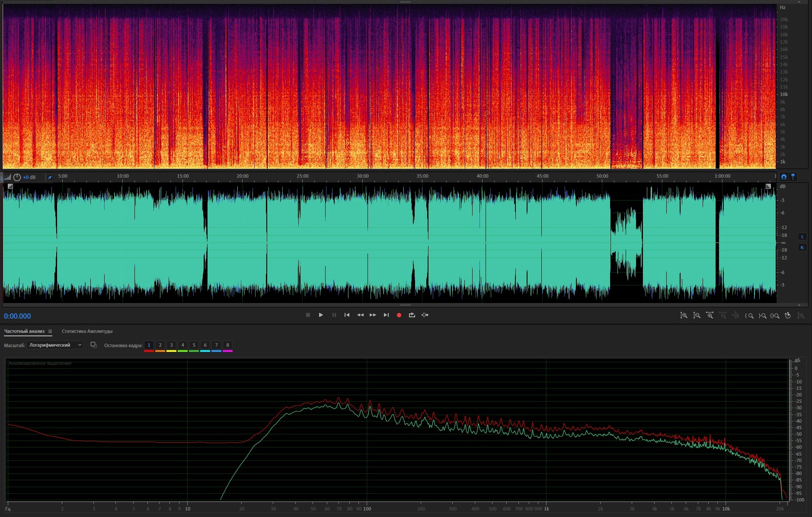This screenshot has height=517, width=812.
Task: Toggle the L channel enable button
Action: (802, 236)
